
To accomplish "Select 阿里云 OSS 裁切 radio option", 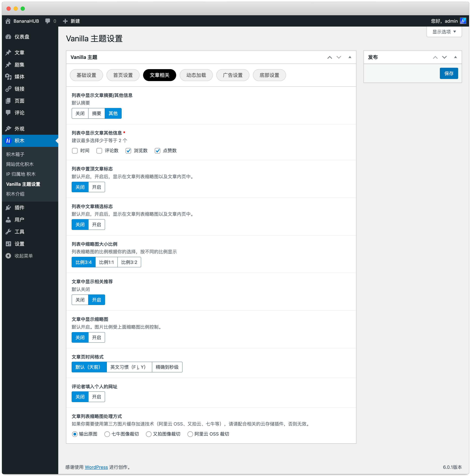I will [190, 434].
